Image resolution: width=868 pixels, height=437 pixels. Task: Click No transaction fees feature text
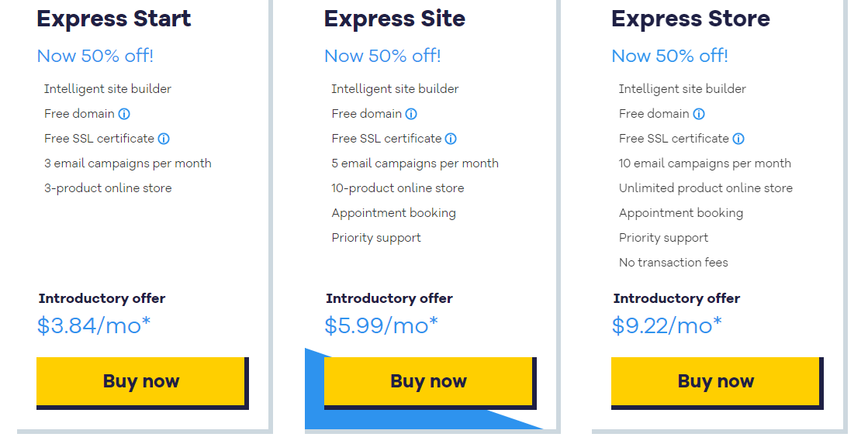click(673, 263)
